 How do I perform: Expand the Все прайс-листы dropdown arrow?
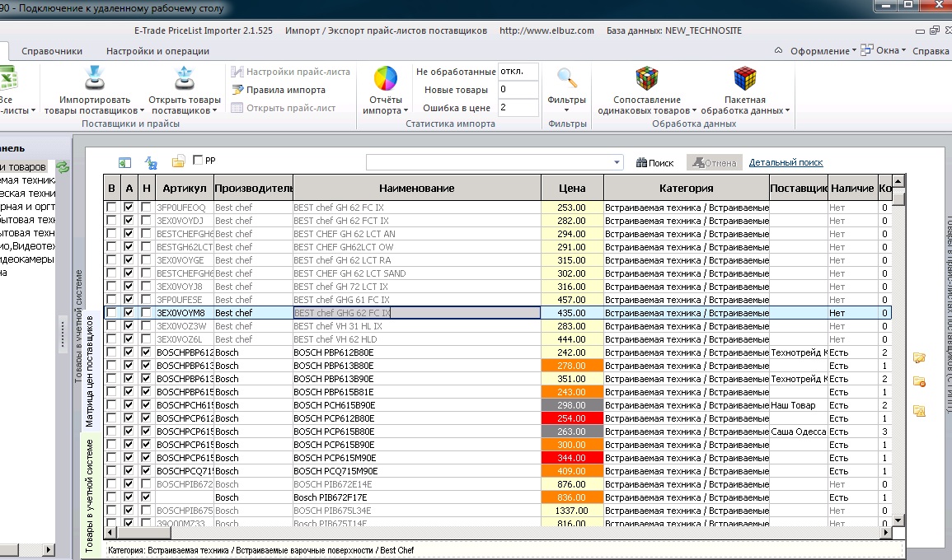click(33, 110)
